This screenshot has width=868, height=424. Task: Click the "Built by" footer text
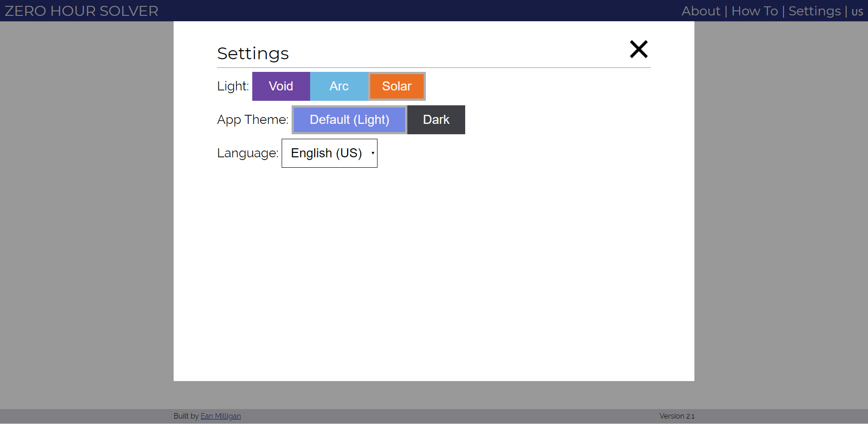[x=186, y=416]
